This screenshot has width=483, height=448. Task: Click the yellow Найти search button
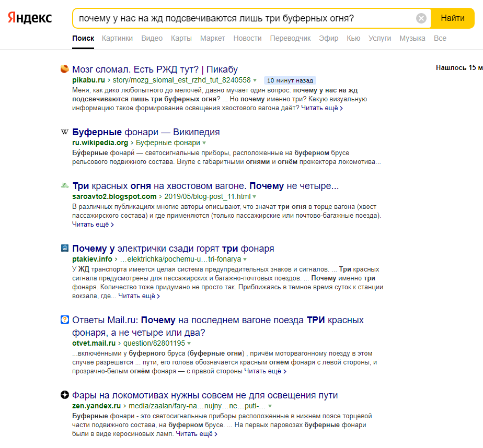coord(453,18)
